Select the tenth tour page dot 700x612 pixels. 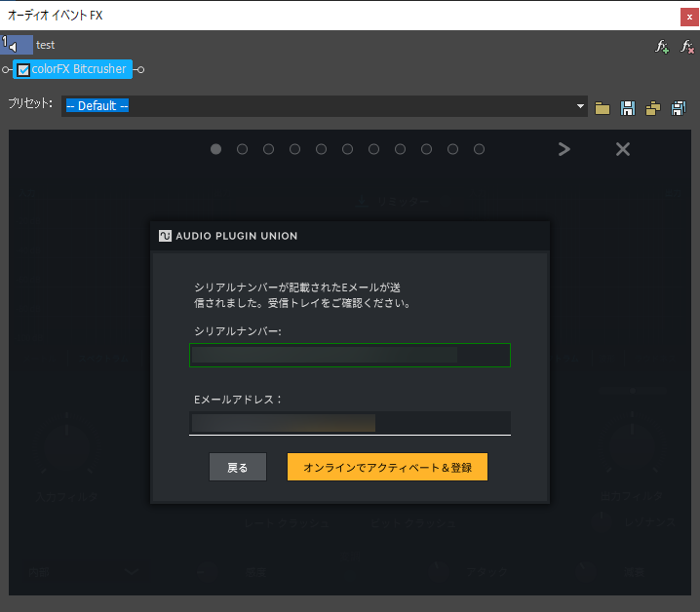click(x=453, y=149)
